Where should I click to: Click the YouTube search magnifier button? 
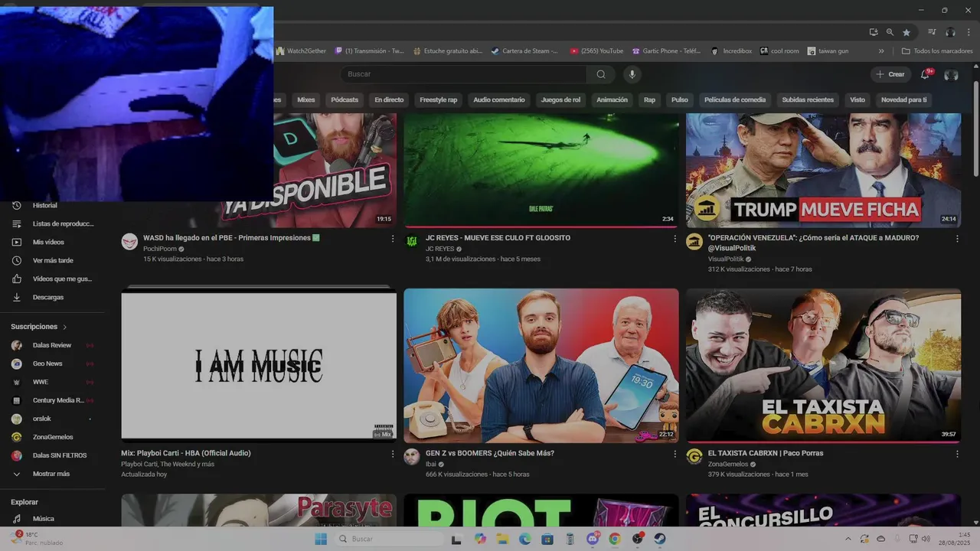click(601, 74)
